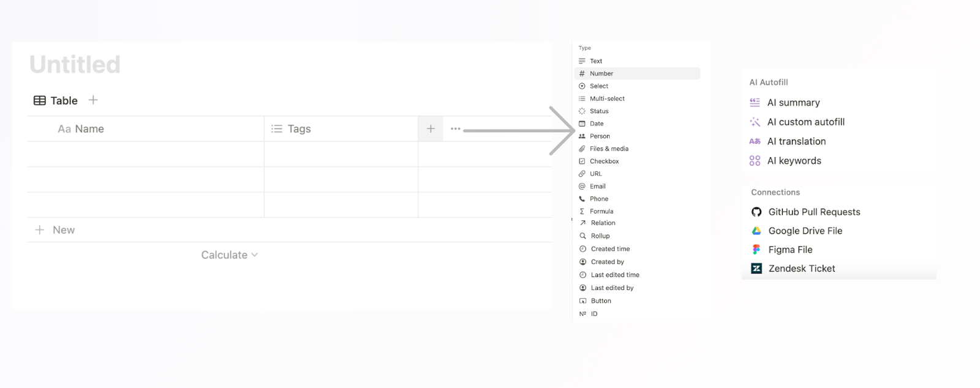Click the Figma logo icon

(756, 250)
